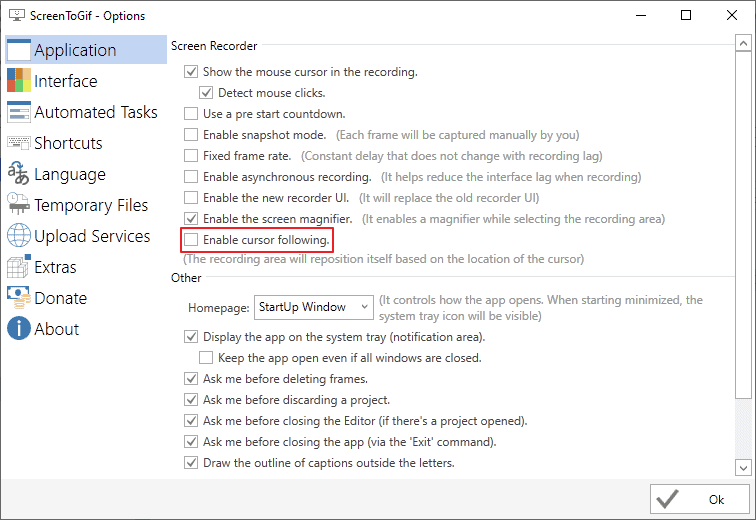Click the Automated Tasks icon

coord(19,112)
